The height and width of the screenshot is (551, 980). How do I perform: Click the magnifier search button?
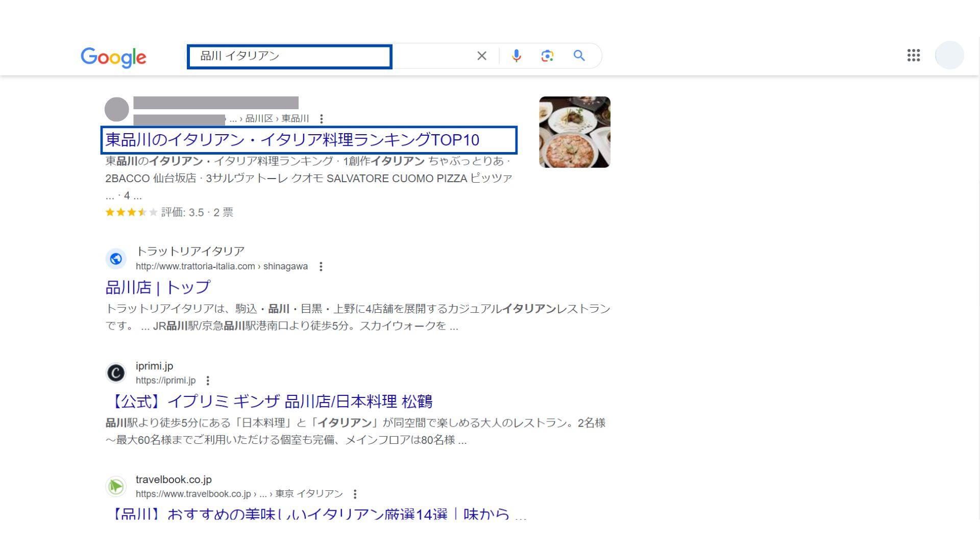point(579,56)
